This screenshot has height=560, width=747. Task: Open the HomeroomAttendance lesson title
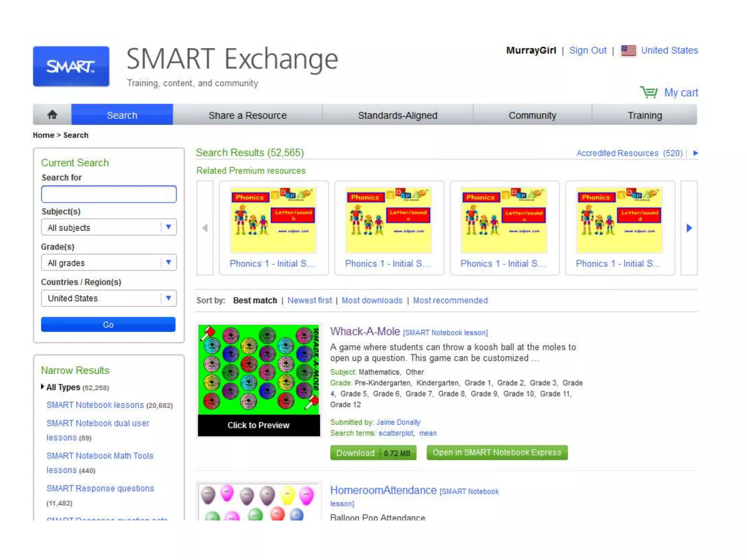383,490
